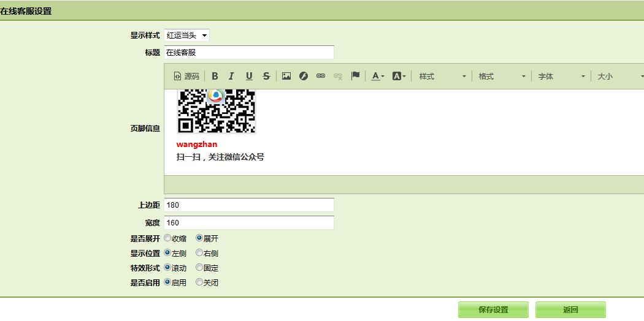Enable the service with 启用
The height and width of the screenshot is (321, 644).
167,282
